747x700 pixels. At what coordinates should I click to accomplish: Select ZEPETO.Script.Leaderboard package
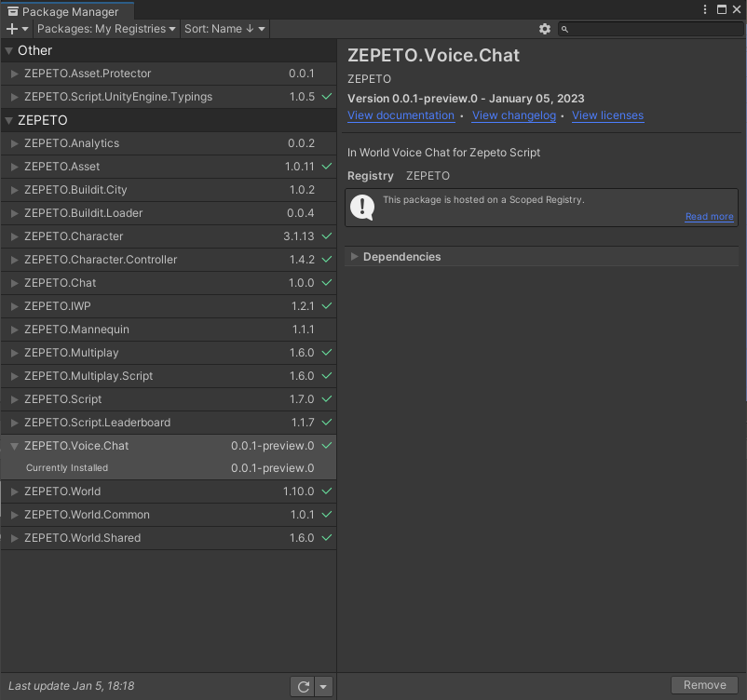pyautogui.click(x=169, y=423)
